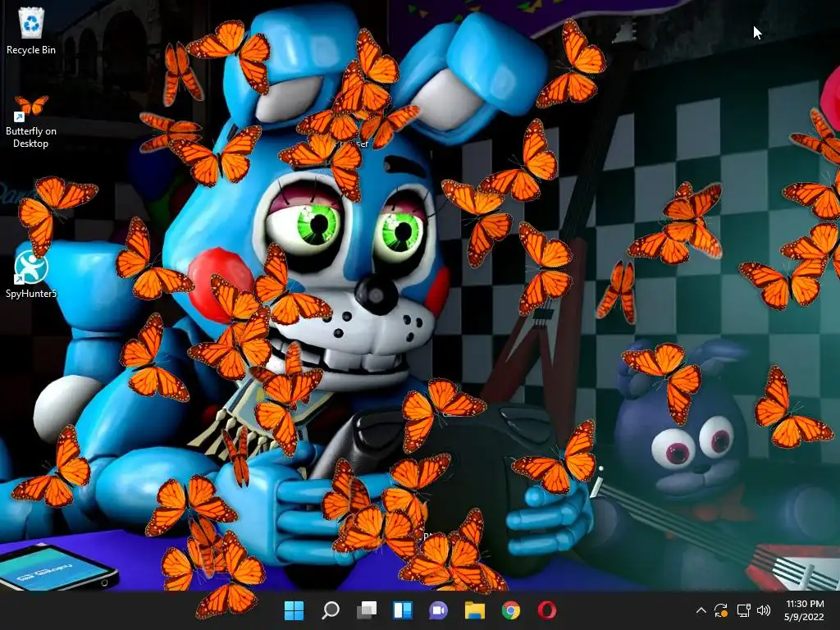
Task: Launch Opera browser from the taskbar
Action: point(547,610)
